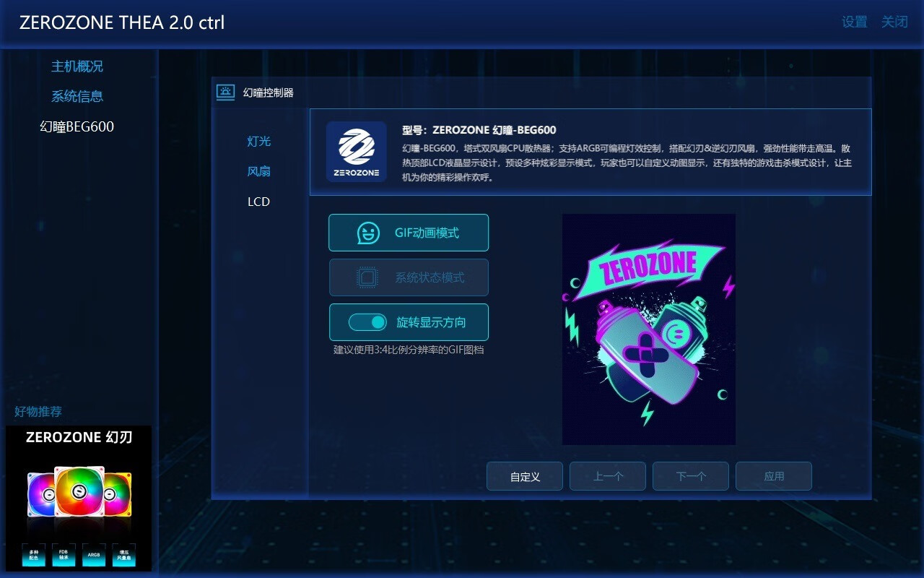Screen dimensions: 924x578
Task: Click the 幻瞳控制器 panel header icon
Action: pyautogui.click(x=226, y=92)
